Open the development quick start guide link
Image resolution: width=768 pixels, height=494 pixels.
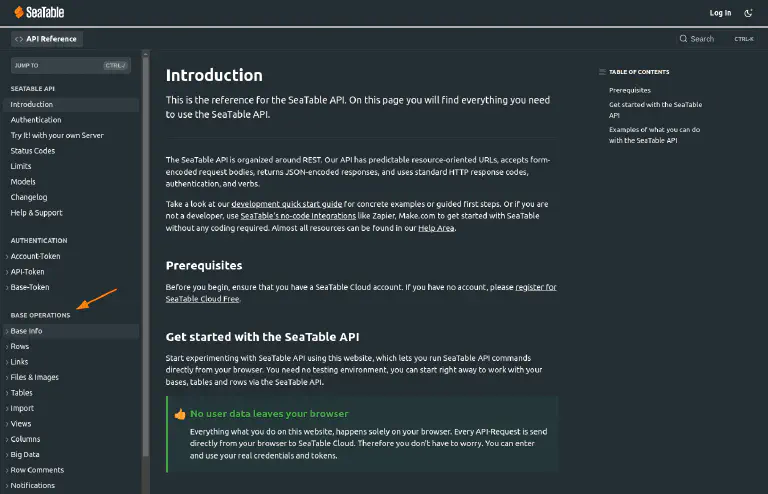pos(287,203)
